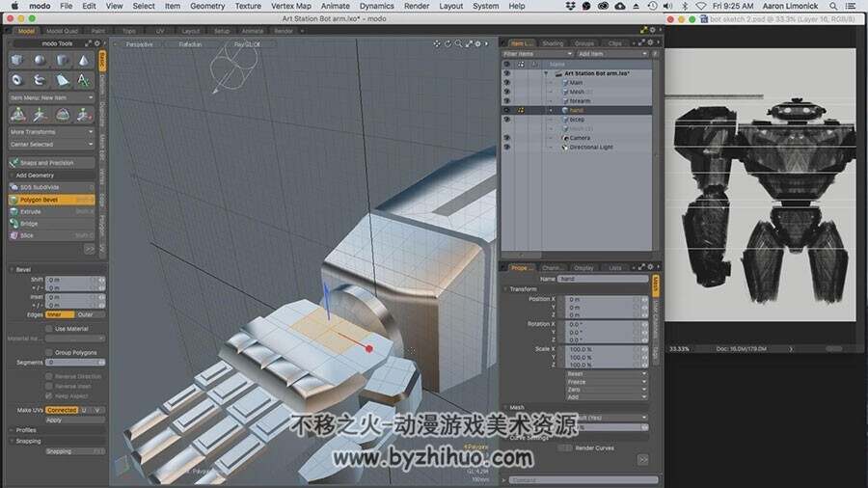This screenshot has width=868, height=488.
Task: Open Item List panel gear settings
Action: pyautogui.click(x=650, y=42)
